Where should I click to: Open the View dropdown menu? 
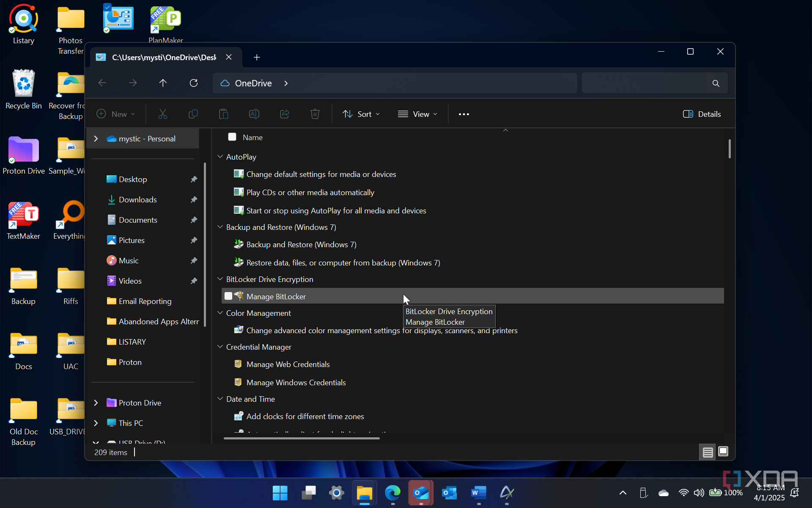[417, 114]
